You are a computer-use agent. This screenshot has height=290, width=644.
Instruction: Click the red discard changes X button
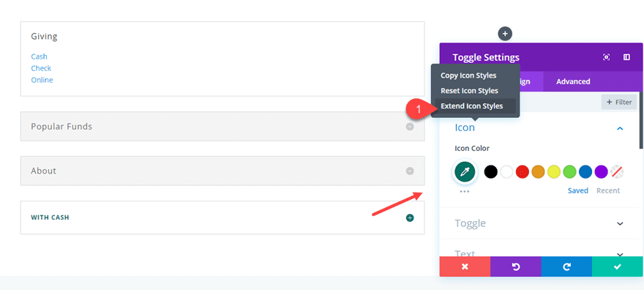click(x=465, y=267)
